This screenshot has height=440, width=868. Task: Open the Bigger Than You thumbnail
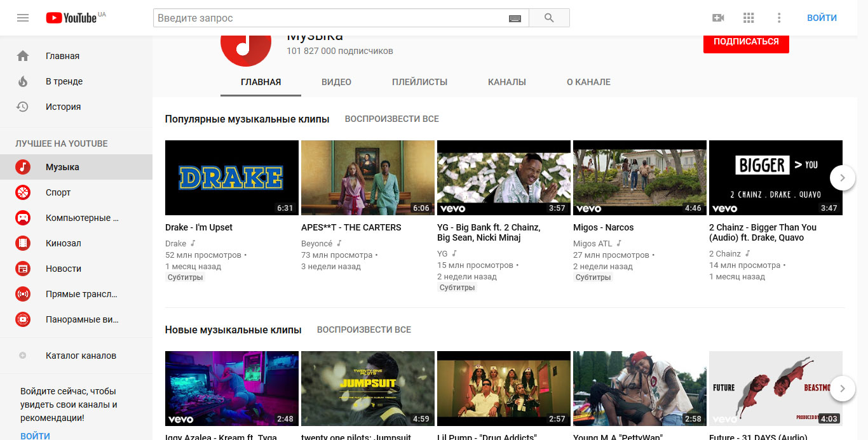(776, 178)
